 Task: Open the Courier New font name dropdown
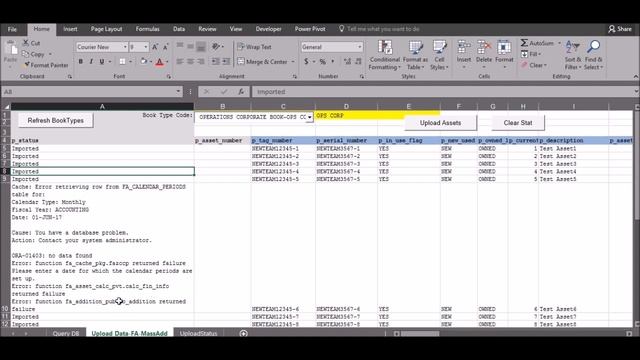(125, 47)
